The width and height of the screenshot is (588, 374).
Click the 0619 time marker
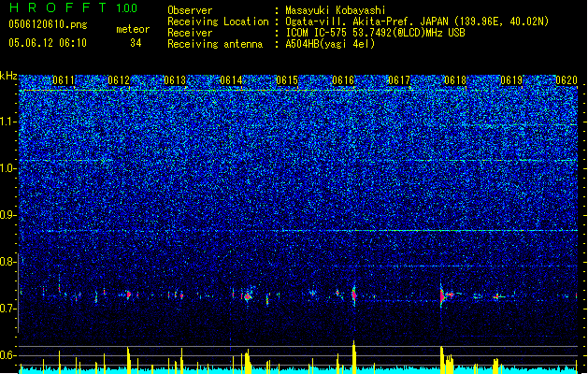(x=511, y=80)
